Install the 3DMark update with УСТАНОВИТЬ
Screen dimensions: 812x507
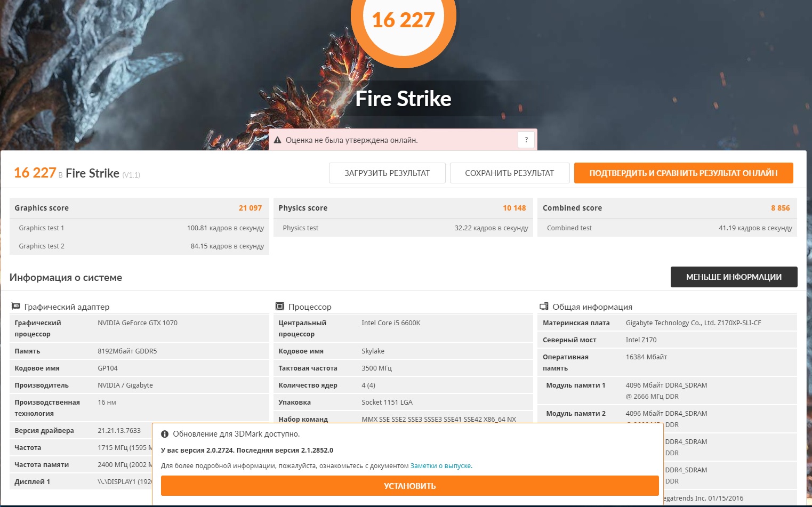tap(410, 486)
